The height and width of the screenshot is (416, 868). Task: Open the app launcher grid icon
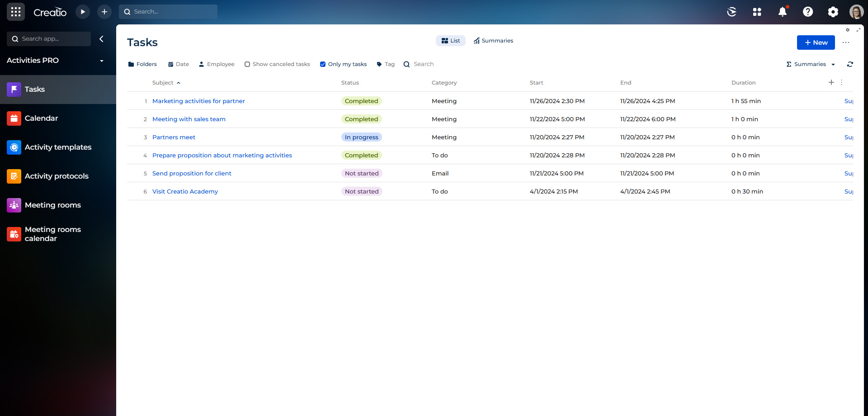pos(16,12)
